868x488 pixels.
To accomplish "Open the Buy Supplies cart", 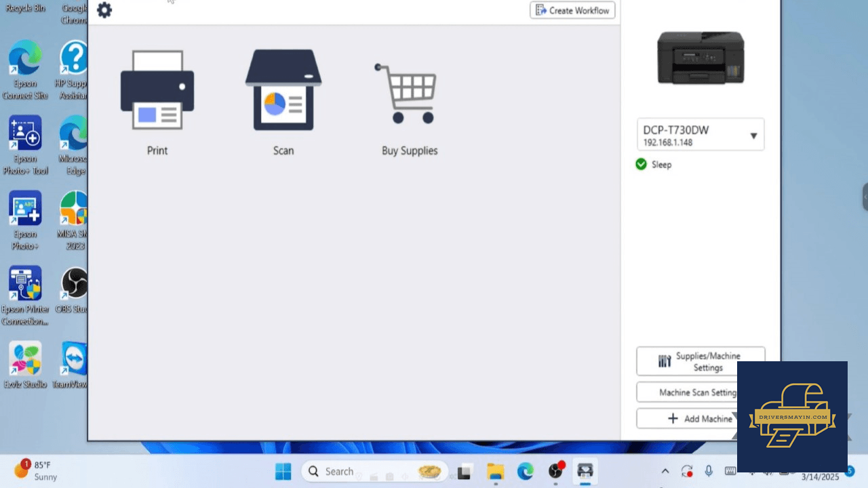I will [x=409, y=110].
